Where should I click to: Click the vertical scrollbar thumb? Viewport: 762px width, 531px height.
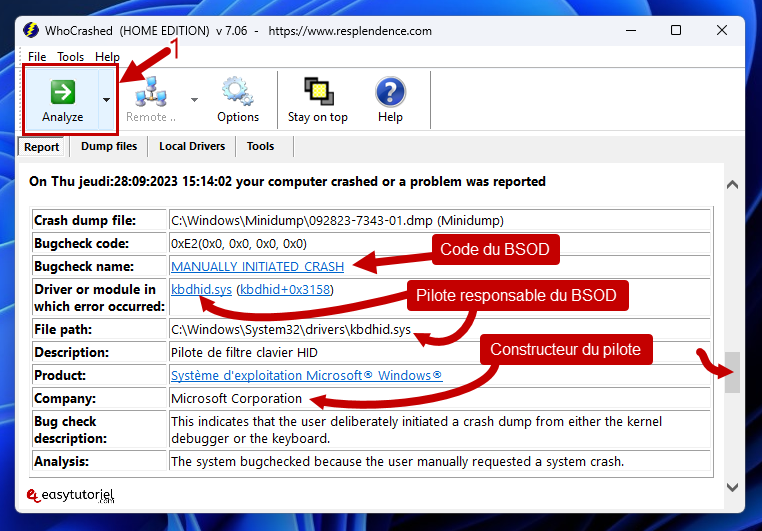(x=732, y=372)
